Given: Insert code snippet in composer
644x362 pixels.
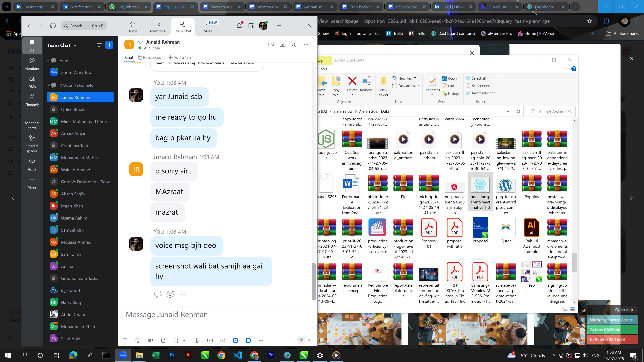Looking at the screenshot, I should click(x=223, y=340).
